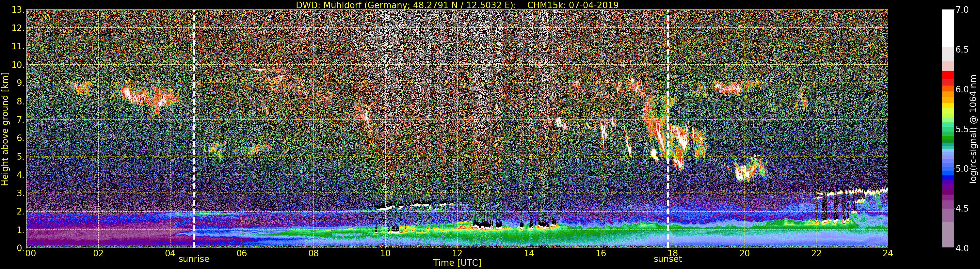Click time axis tick '02'
The height and width of the screenshot is (269, 980).
pos(98,253)
